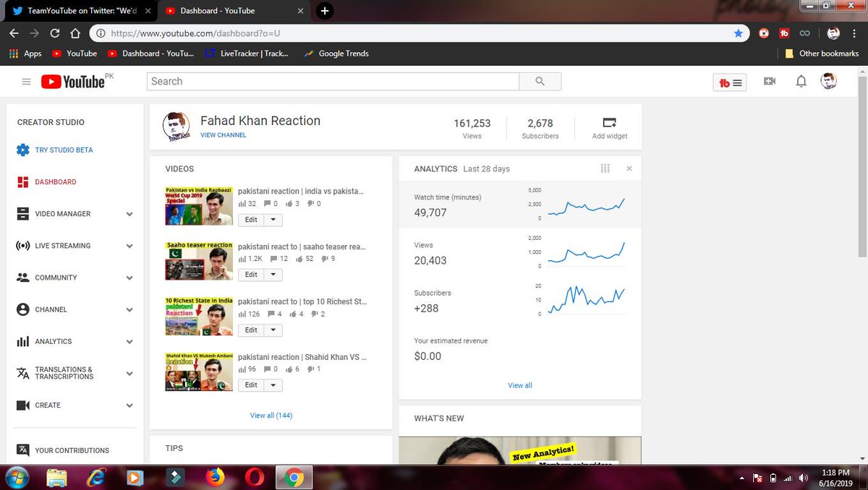Reload the page
This screenshot has height=490, width=868.
point(55,33)
